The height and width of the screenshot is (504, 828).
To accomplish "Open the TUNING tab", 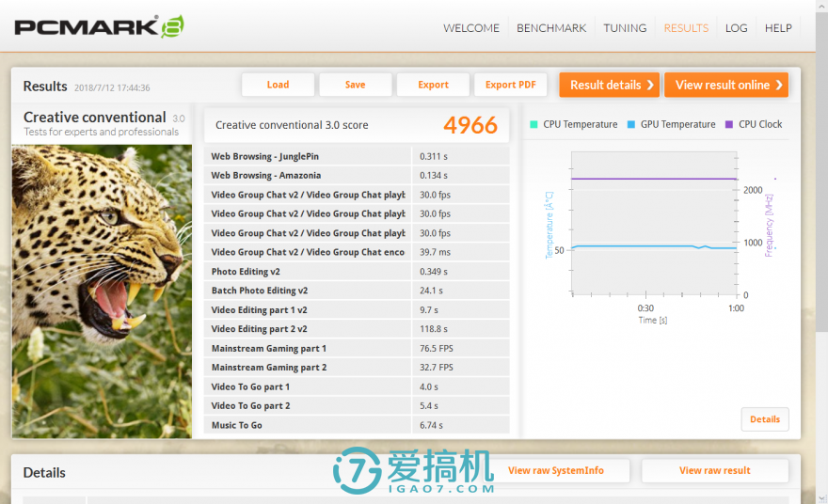I will [625, 28].
